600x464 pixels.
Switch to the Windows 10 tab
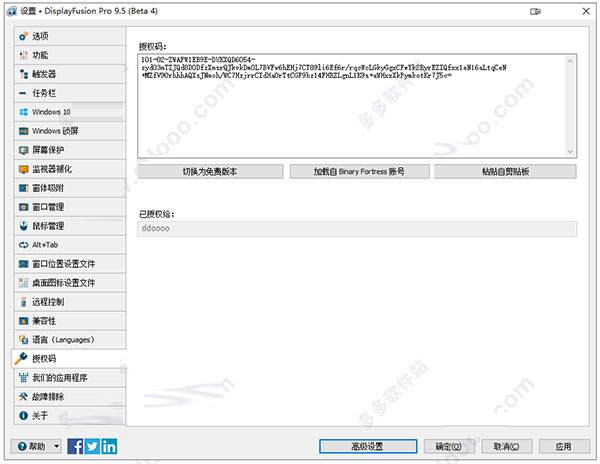70,112
